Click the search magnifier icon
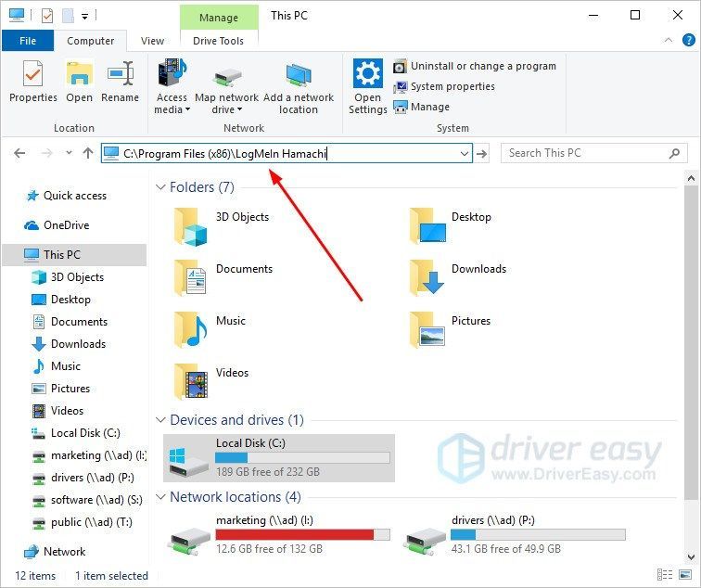 coord(674,153)
